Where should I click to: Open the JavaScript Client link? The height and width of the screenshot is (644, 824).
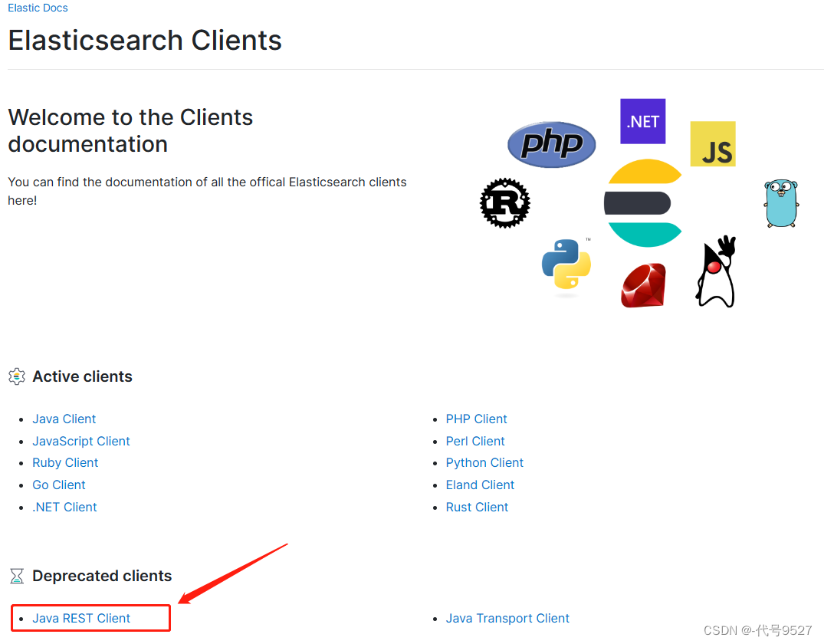(81, 441)
